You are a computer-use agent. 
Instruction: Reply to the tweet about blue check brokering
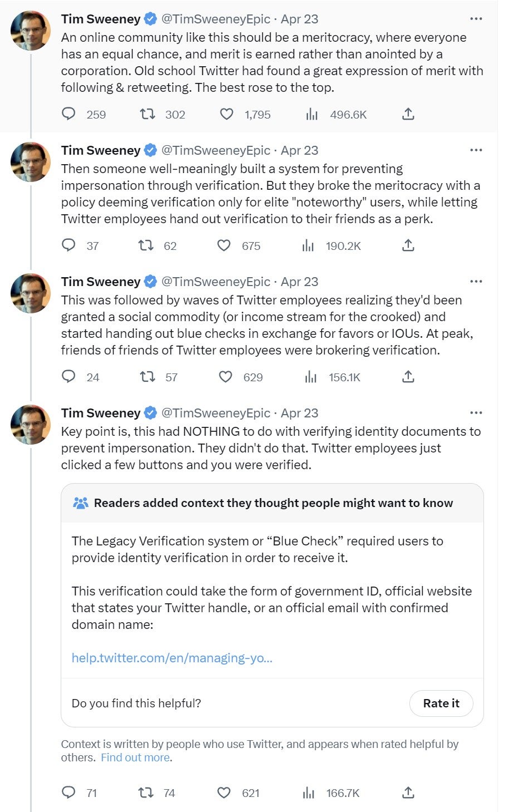click(x=69, y=377)
